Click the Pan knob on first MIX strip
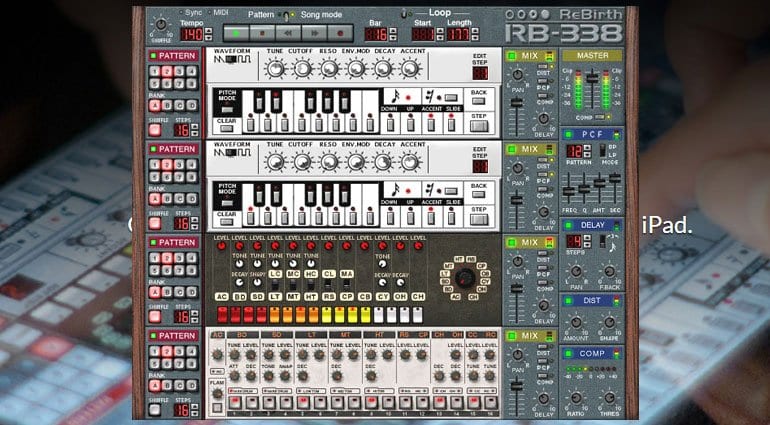This screenshot has width=770, height=425. 517,75
